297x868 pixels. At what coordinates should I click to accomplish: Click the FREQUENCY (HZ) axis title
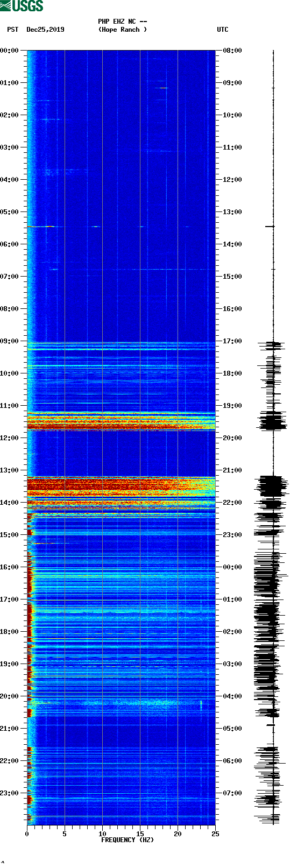click(128, 840)
